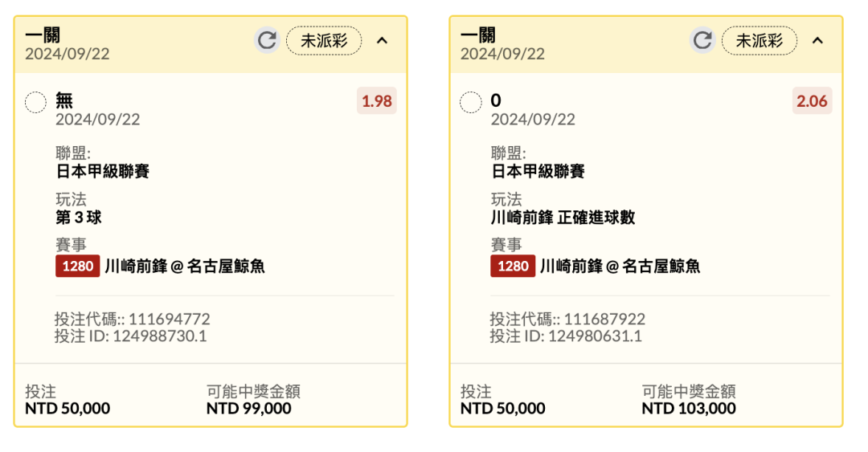Select the radio circle beside 無
Image resolution: width=868 pixels, height=452 pixels.
click(36, 103)
